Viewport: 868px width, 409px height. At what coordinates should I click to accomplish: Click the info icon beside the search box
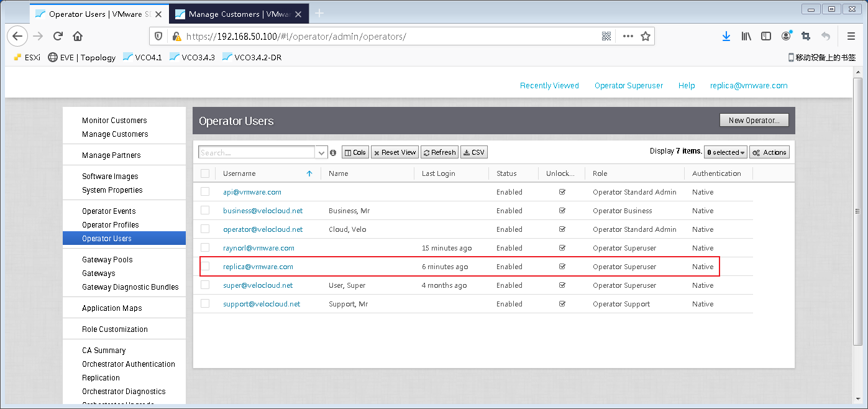click(333, 152)
